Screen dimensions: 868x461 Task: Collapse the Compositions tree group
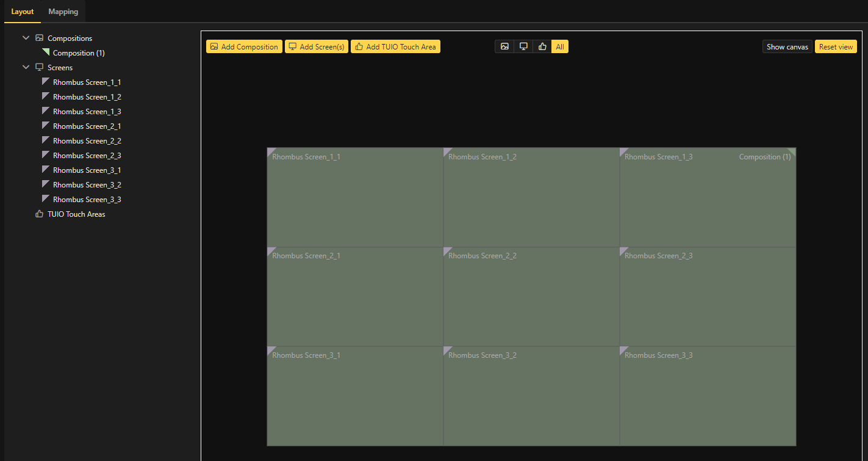(x=26, y=38)
